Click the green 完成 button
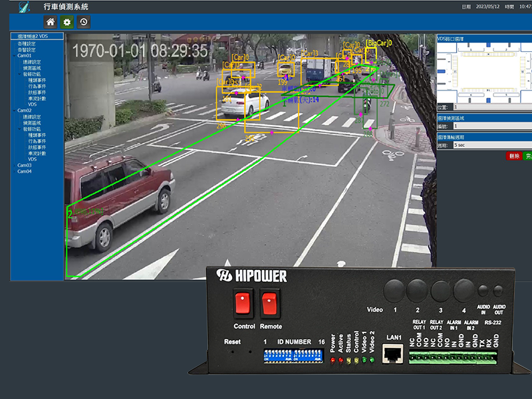Screen dimensions: 532x399 [x=527, y=156]
